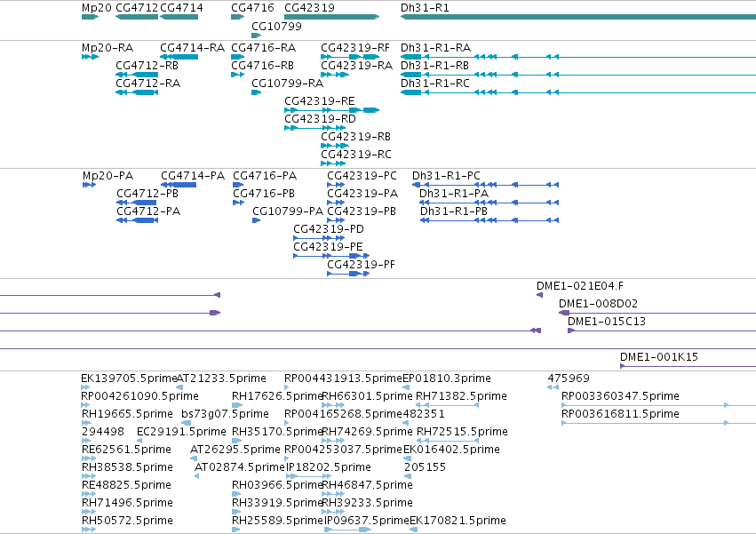
Task: Click EST RP004431913.5prime
Action: pyautogui.click(x=343, y=379)
